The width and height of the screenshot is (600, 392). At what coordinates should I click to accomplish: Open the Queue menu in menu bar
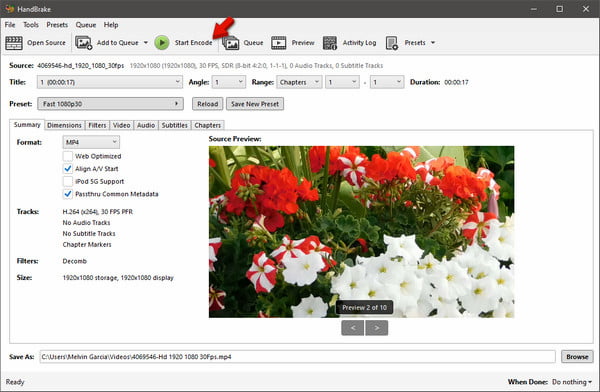[86, 25]
